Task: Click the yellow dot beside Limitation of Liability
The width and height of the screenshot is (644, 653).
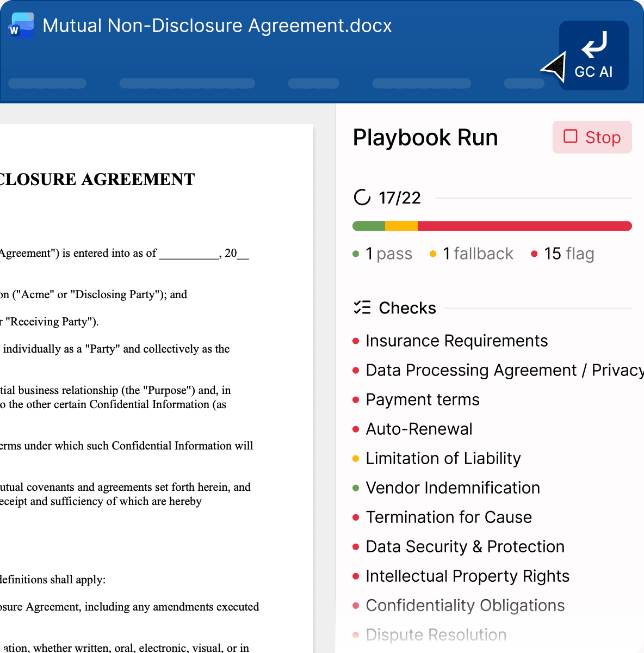Action: coord(356,459)
